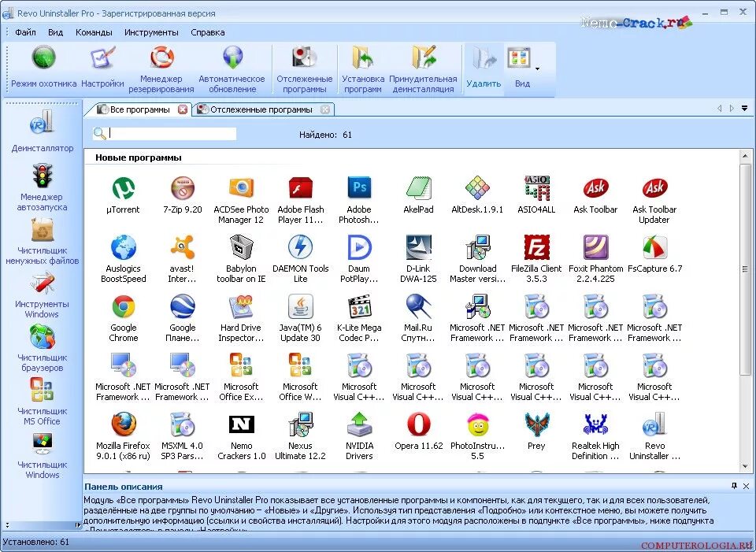Close the Все программы tab

pyautogui.click(x=183, y=109)
